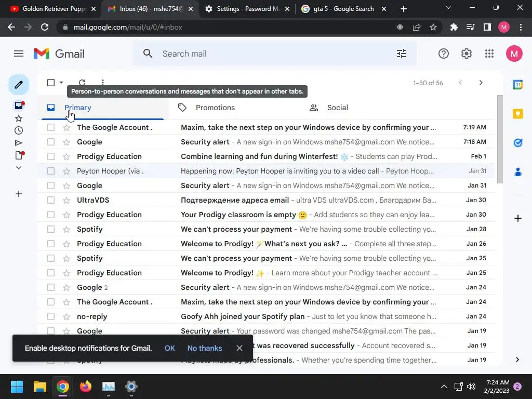Open Google apps grid icon
The height and width of the screenshot is (399, 532).
coord(489,54)
